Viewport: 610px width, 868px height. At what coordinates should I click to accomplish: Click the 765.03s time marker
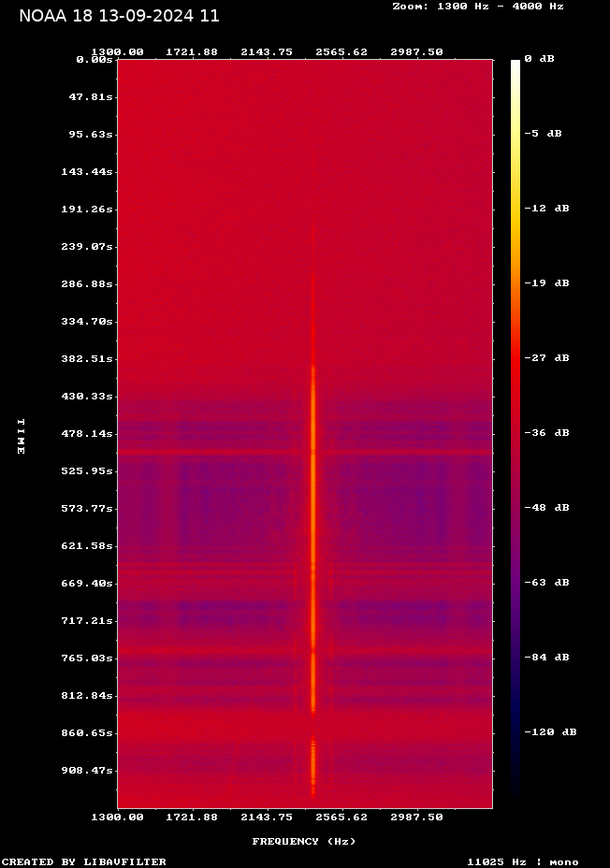tap(86, 658)
